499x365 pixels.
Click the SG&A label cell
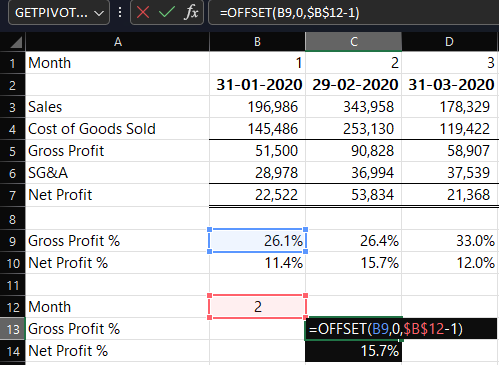click(117, 173)
